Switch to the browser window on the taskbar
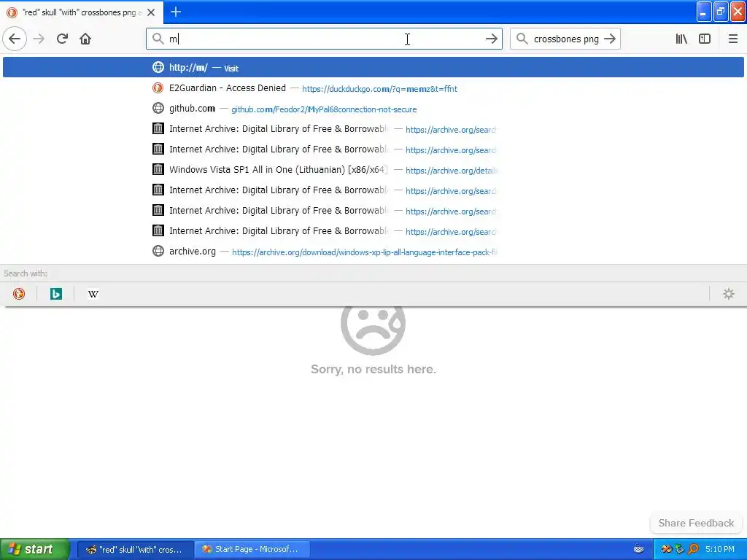This screenshot has height=560, width=747. click(135, 549)
